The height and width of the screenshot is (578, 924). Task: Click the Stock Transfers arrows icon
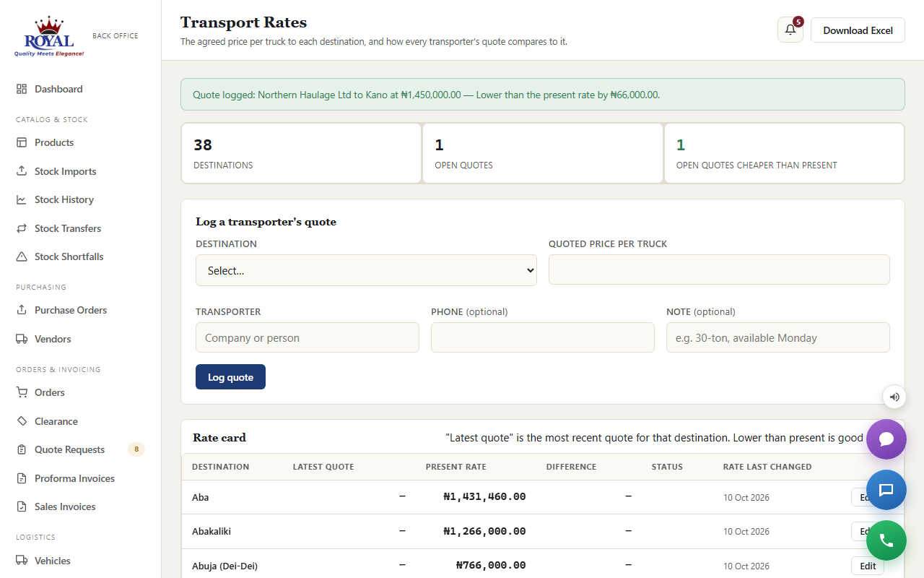(22, 228)
